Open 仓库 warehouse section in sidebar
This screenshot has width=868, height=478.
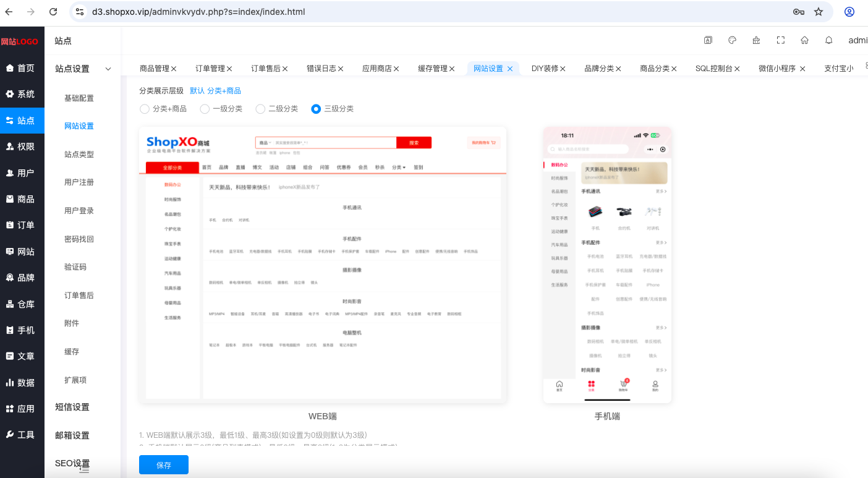click(x=22, y=304)
